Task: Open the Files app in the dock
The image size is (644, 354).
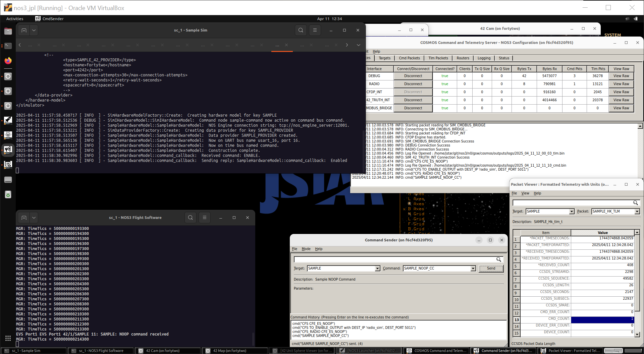Action: [x=8, y=31]
